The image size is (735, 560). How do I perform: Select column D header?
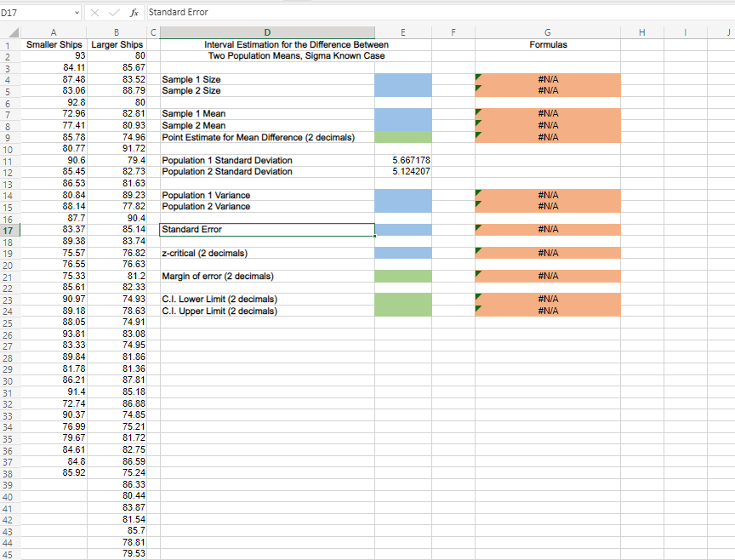click(x=267, y=33)
